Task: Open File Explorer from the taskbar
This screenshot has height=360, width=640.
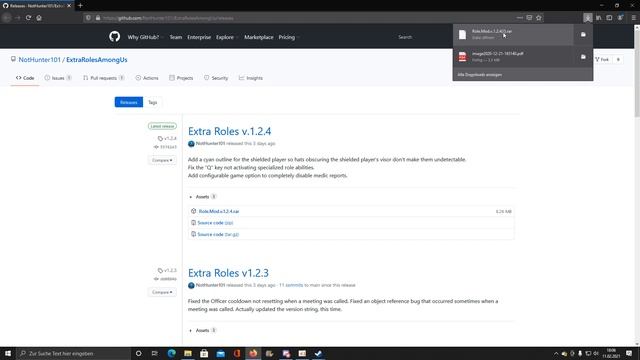Action: pos(188,353)
